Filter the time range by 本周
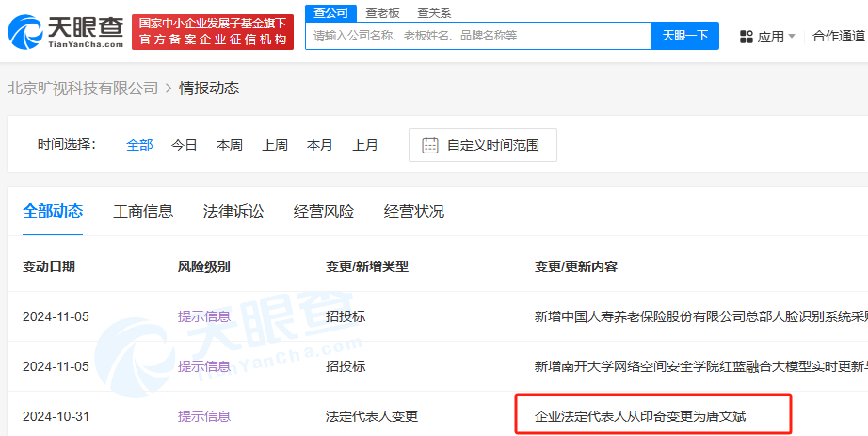The height and width of the screenshot is (436, 868). point(230,145)
